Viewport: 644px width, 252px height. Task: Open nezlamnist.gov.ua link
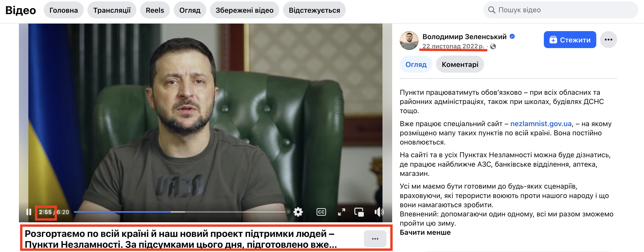[541, 124]
